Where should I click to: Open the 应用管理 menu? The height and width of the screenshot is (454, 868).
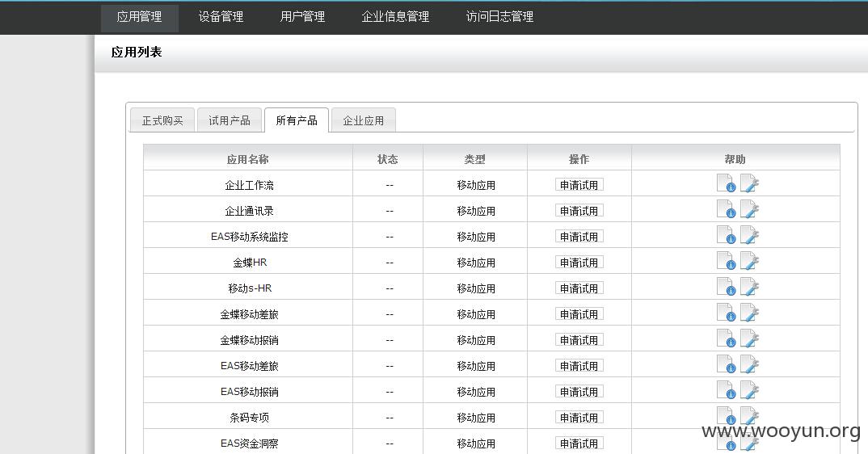click(x=140, y=17)
